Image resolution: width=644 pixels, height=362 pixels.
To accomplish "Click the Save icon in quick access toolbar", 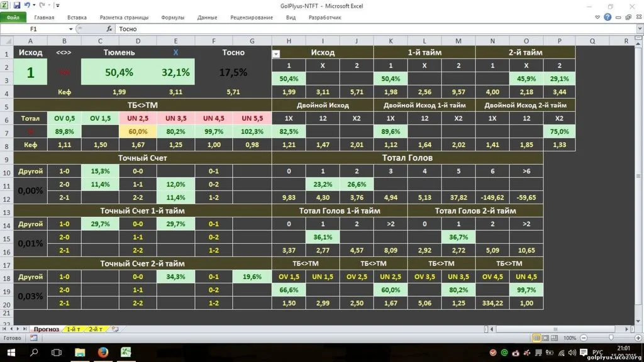I will click(x=17, y=5).
